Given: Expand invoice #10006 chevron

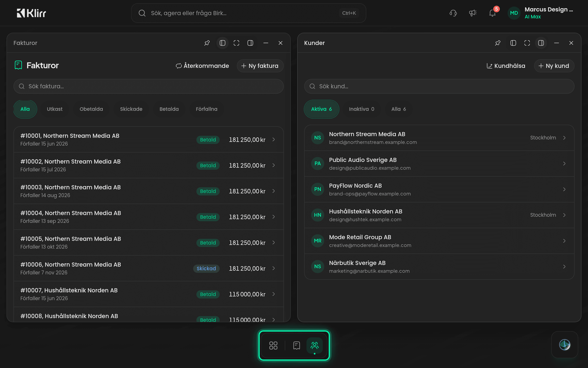Looking at the screenshot, I should click(x=274, y=268).
